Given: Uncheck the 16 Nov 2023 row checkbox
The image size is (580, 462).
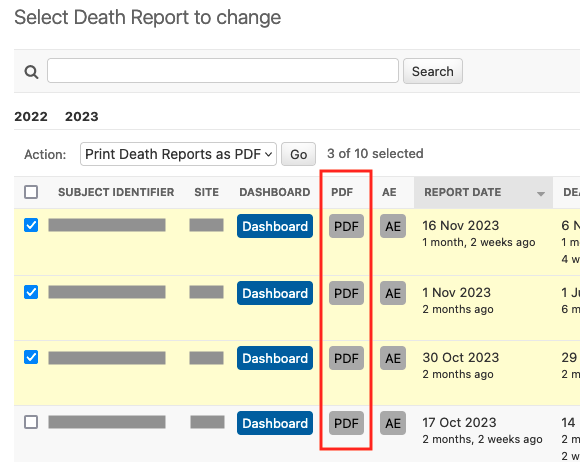Looking at the screenshot, I should [31, 225].
